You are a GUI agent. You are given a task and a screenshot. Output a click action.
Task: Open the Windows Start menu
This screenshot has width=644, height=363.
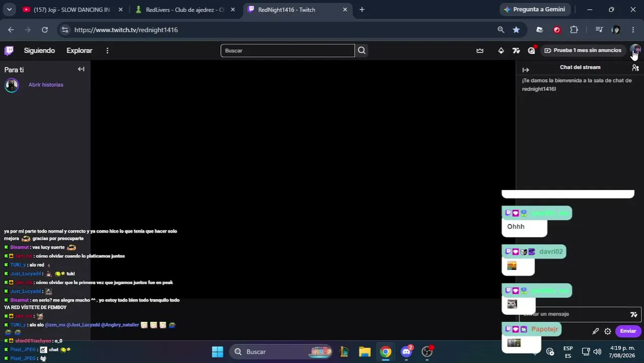pyautogui.click(x=218, y=352)
